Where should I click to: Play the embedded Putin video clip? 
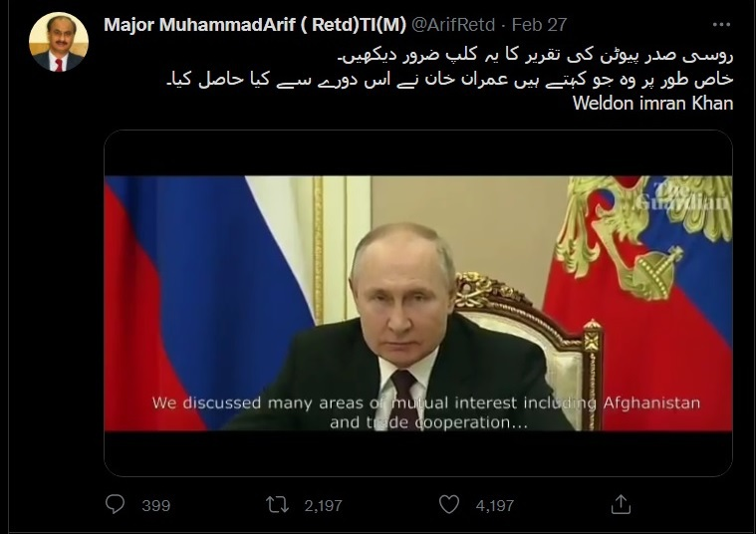tap(418, 303)
